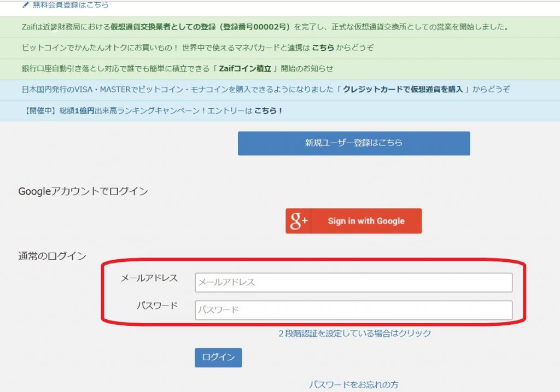
Task: Click the Googleアカウントでログイン heading
Action: click(x=83, y=191)
